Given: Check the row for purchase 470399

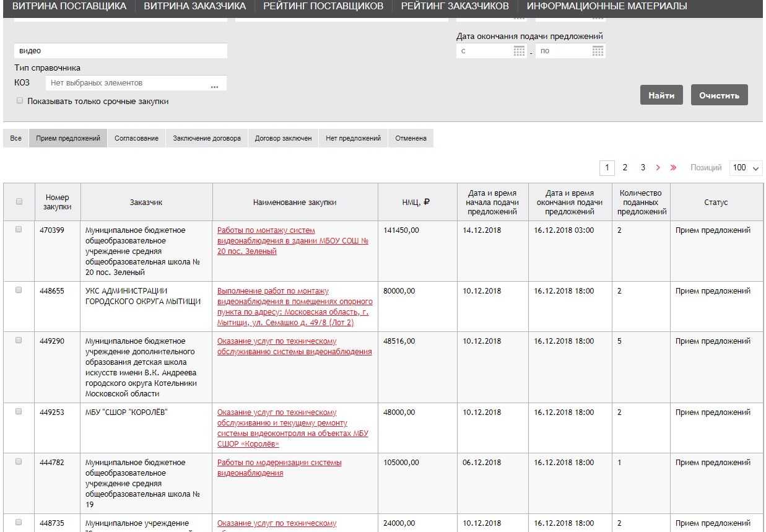Looking at the screenshot, I should pos(19,230).
